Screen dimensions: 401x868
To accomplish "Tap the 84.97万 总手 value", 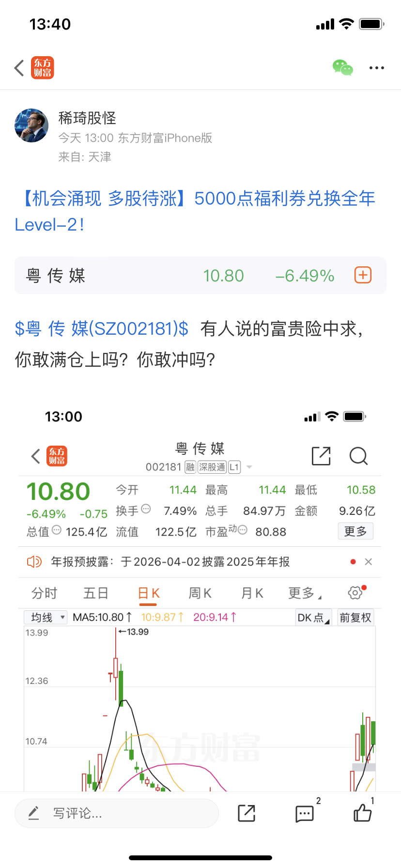I will [x=264, y=511].
